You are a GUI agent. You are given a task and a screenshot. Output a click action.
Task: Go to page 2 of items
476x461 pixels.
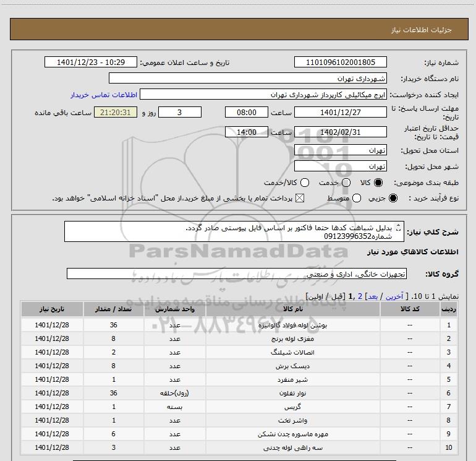coord(360,296)
